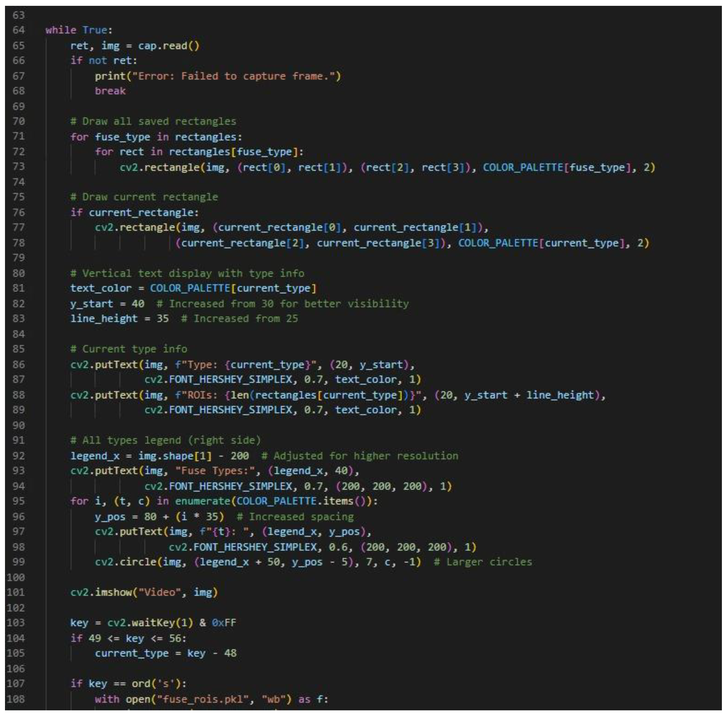
Task: Click 'y_pos = 80 + (i * 35)' line
Action: pyautogui.click(x=160, y=517)
